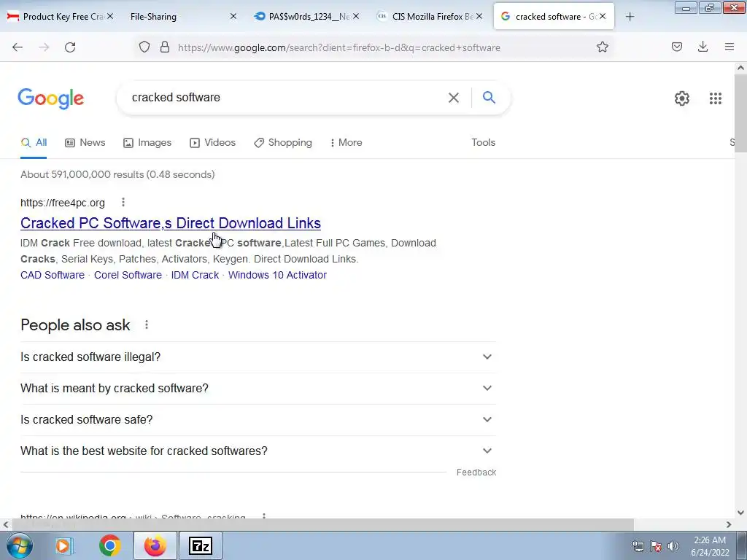Open the CAD Software sitelink

click(53, 275)
